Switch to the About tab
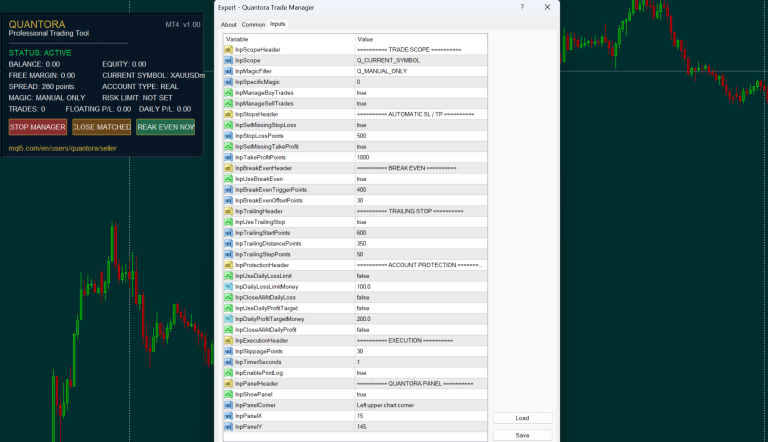The height and width of the screenshot is (442, 768). coord(228,25)
